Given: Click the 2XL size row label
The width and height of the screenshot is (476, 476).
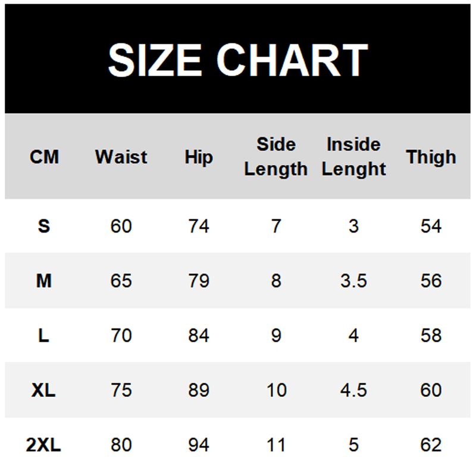Looking at the screenshot, I should pos(44,445).
